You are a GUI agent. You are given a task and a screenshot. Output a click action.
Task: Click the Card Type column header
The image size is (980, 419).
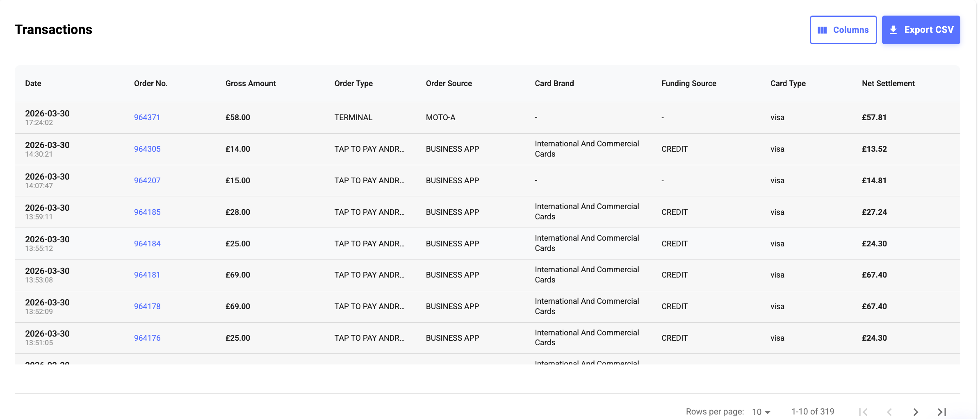788,84
